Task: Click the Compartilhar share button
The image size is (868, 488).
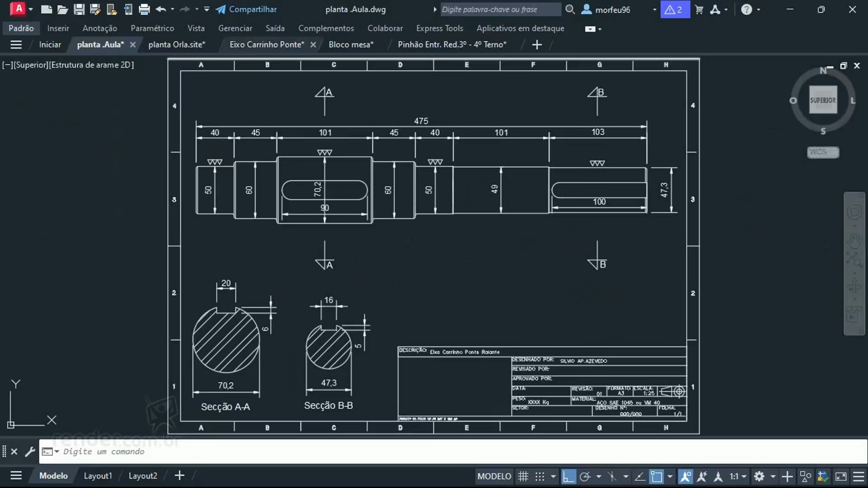Action: (x=246, y=9)
